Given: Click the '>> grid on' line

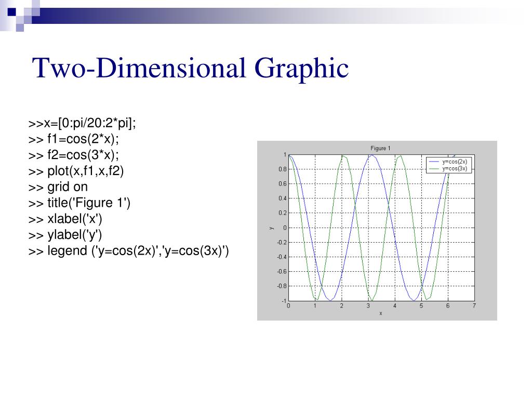Looking at the screenshot, I should (58, 187).
